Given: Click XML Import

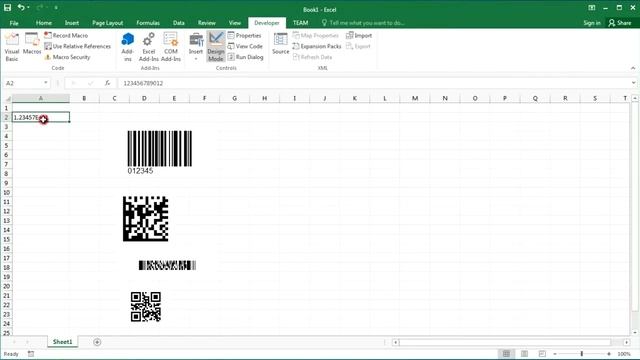Looking at the screenshot, I should pos(359,36).
